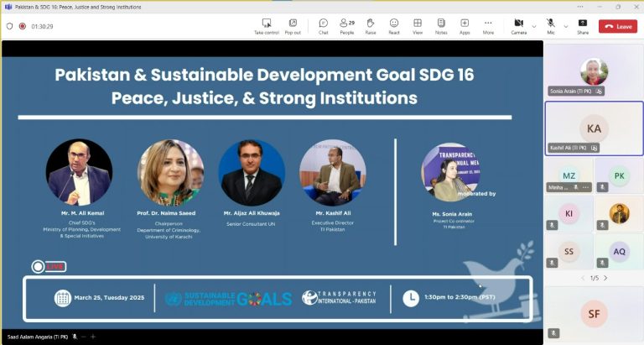Click the red recording indicator
The height and width of the screenshot is (345, 644).
click(x=22, y=26)
